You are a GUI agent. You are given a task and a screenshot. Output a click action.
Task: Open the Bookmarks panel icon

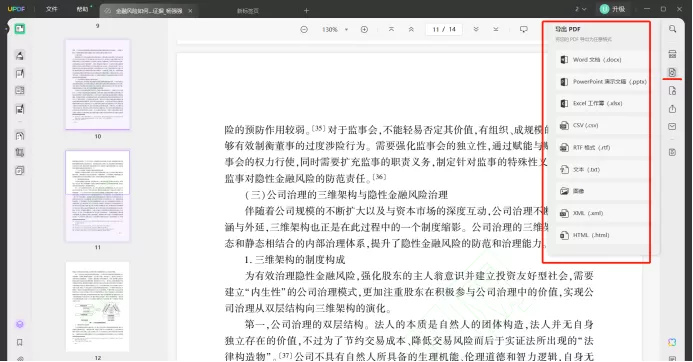tap(19, 342)
